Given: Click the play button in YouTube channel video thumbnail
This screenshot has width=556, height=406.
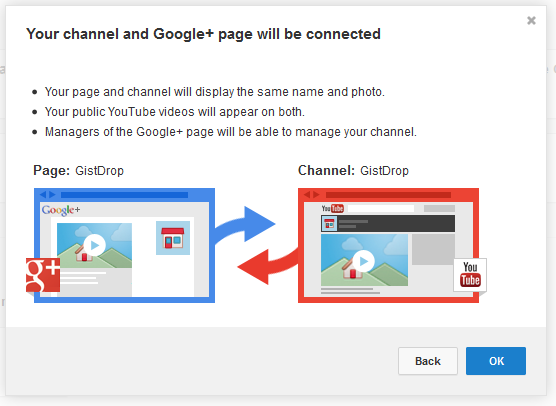Looking at the screenshot, I should [x=363, y=261].
